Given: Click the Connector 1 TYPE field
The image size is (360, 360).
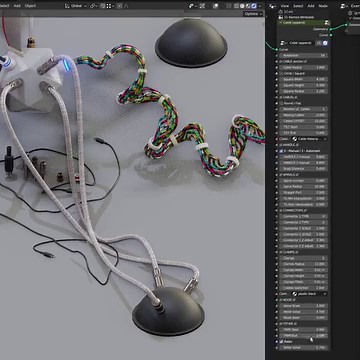Looking at the screenshot, I should click(303, 216).
